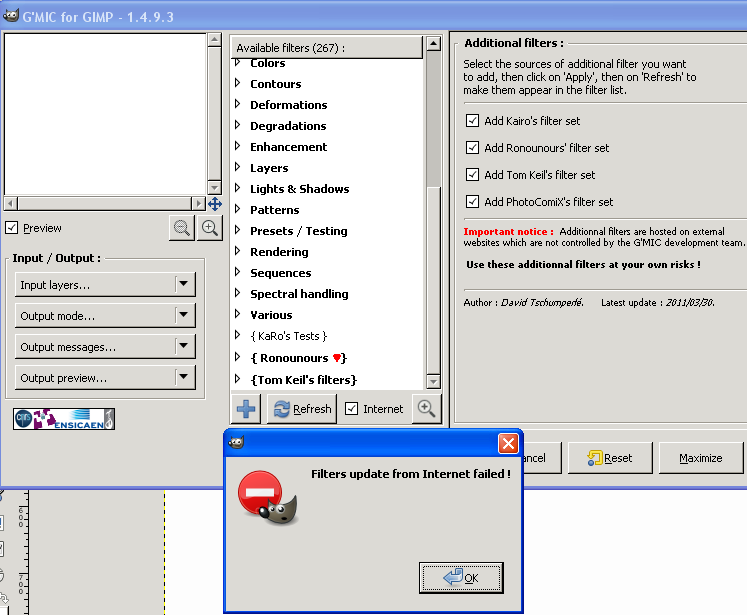The height and width of the screenshot is (615, 747).
Task: Zoom out the preview with minus magnifier
Action: point(182,228)
